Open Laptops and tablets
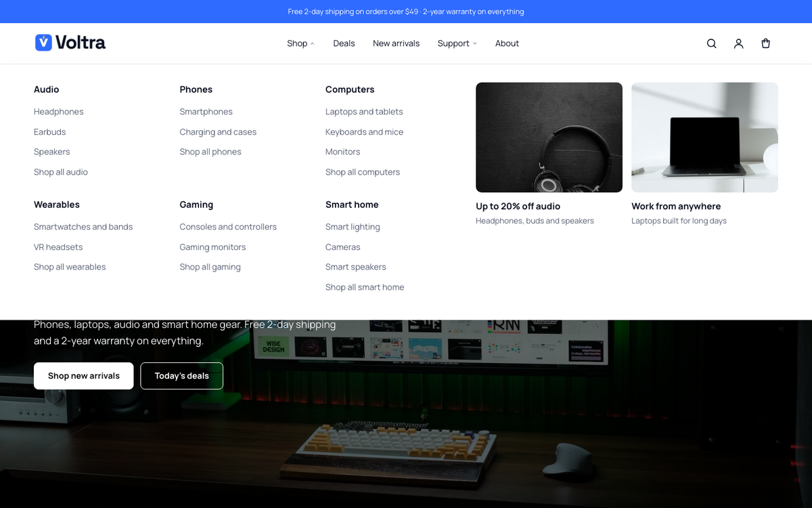 click(364, 112)
